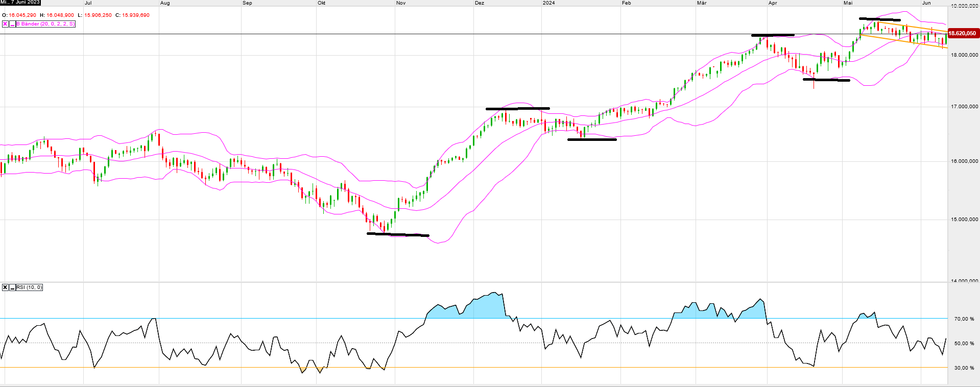Click the 2024 label on the time axis
The height and width of the screenshot is (387, 980).
[549, 3]
